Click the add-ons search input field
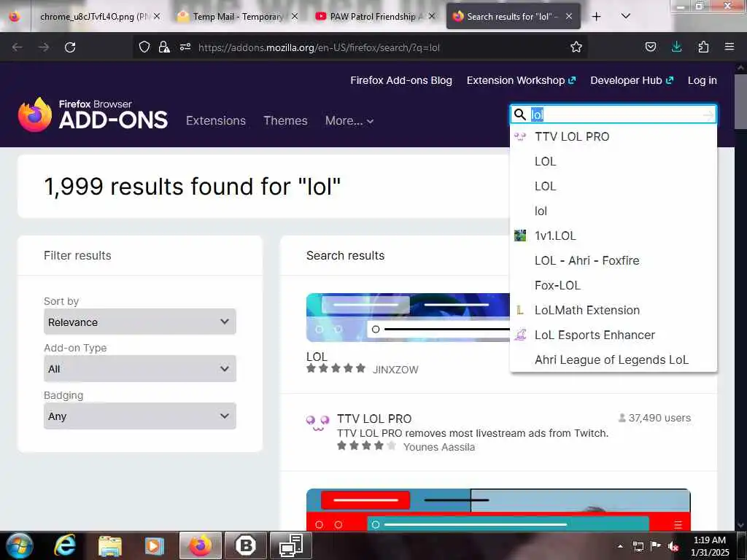Screen dimensions: 747x560 [614, 114]
